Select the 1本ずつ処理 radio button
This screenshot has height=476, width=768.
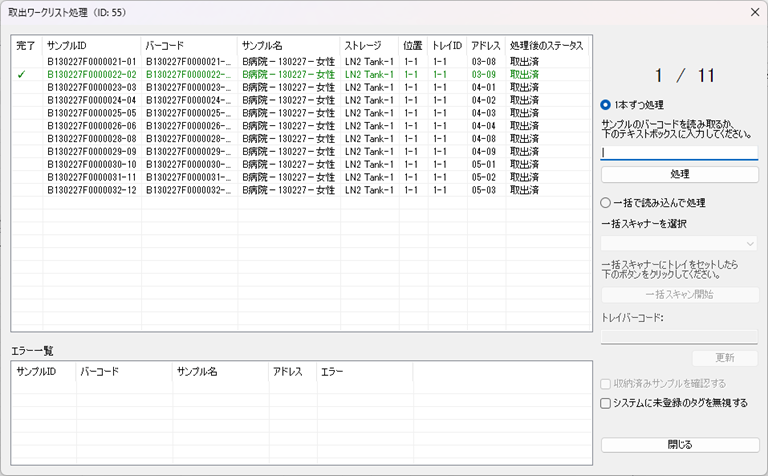tap(606, 105)
